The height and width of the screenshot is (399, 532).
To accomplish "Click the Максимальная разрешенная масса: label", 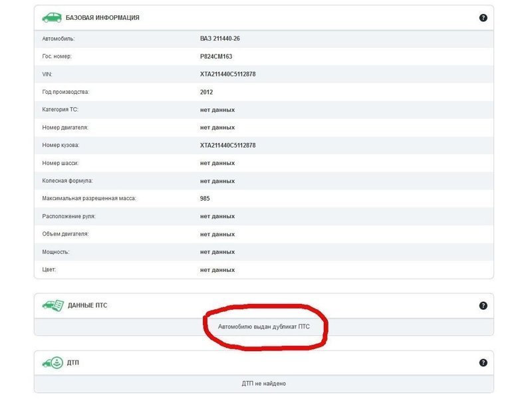I will point(89,198).
